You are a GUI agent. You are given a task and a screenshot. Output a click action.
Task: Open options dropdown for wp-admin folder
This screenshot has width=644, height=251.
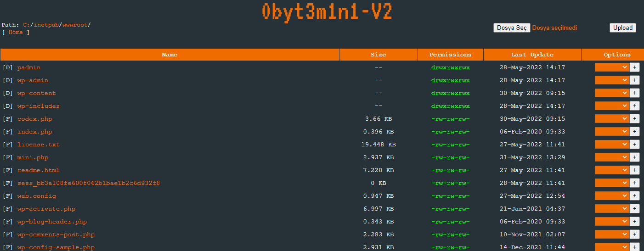click(612, 80)
